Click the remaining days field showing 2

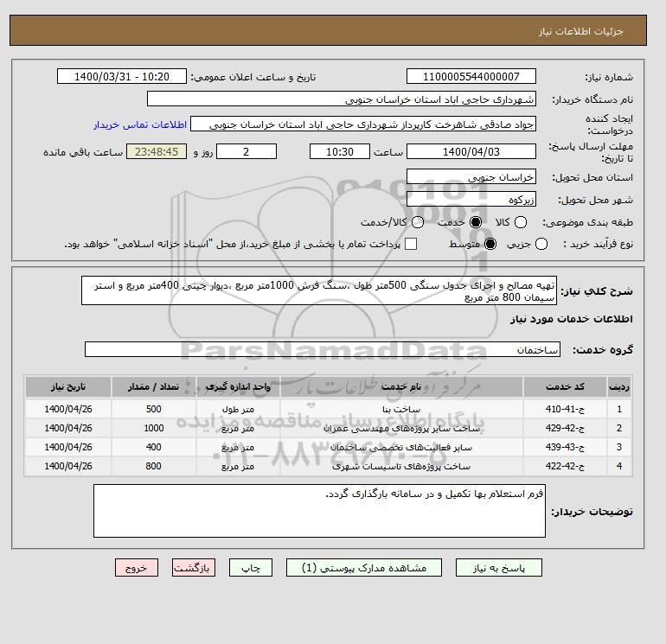247,151
